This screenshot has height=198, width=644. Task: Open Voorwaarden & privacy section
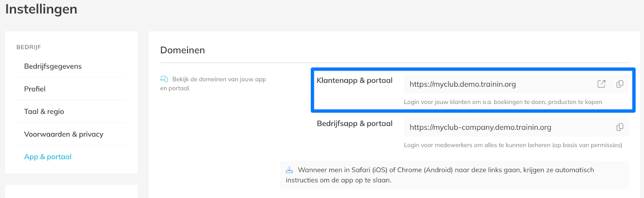pos(64,134)
